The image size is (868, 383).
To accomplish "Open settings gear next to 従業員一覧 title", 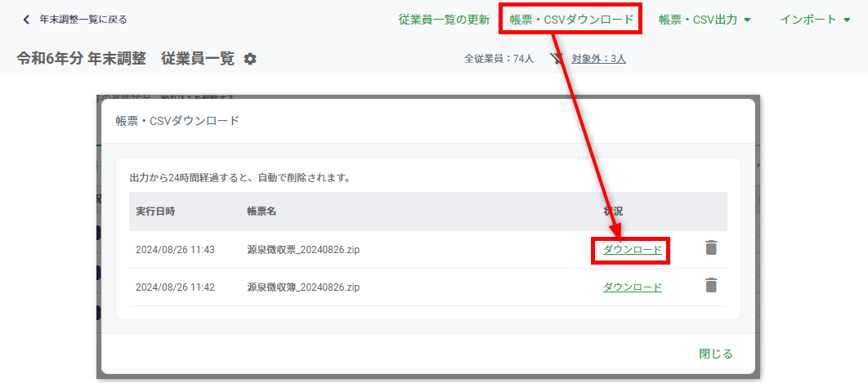I will [x=250, y=59].
